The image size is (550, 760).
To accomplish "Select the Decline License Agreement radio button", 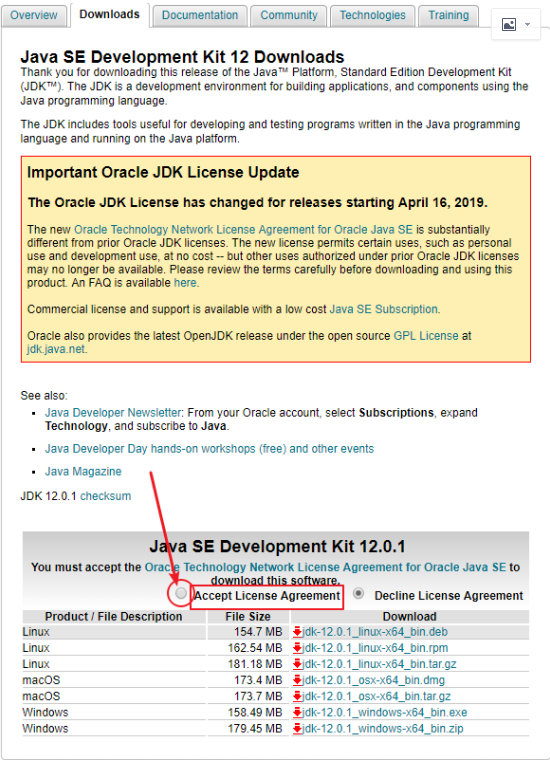I will (x=359, y=593).
